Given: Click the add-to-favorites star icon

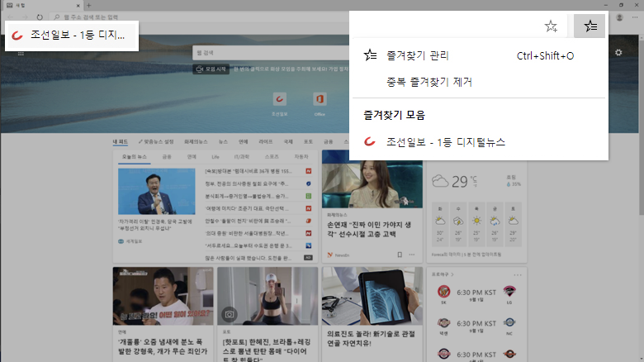Looking at the screenshot, I should point(551,26).
